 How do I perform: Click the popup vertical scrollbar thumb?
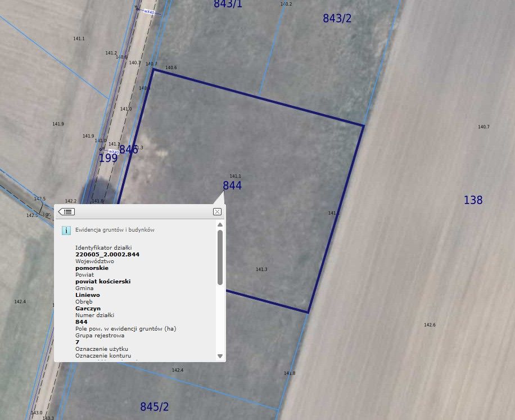pyautogui.click(x=220, y=258)
